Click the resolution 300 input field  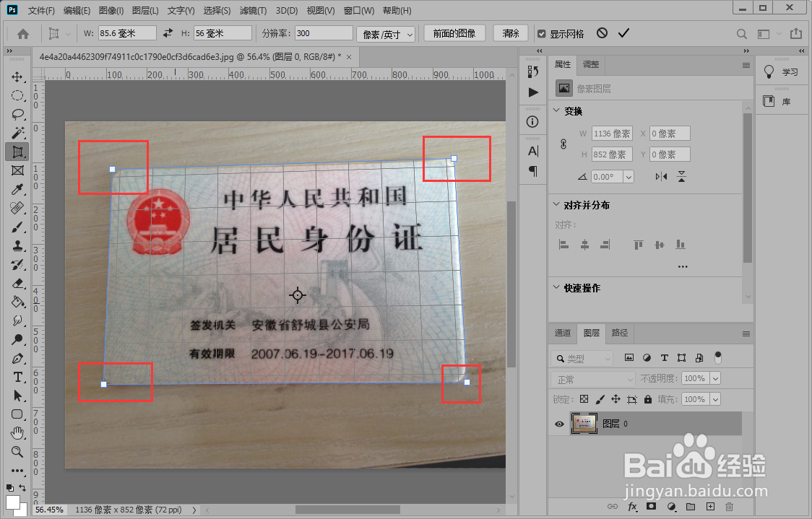pyautogui.click(x=324, y=33)
